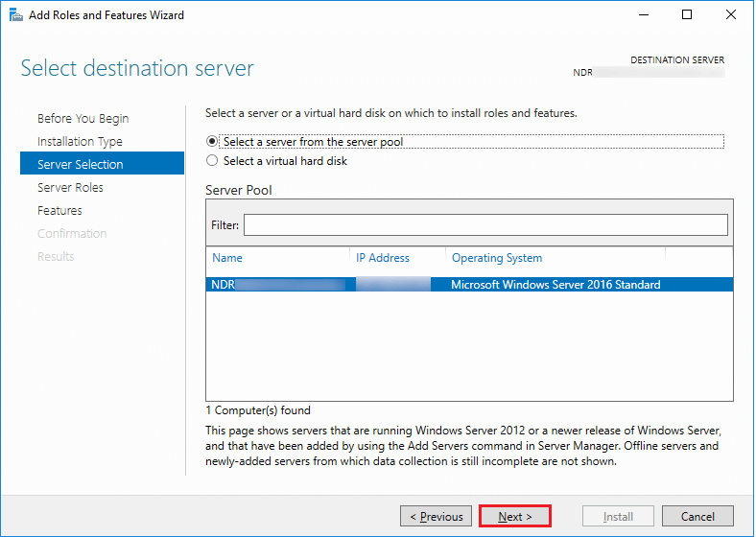Select Server Selection in the left navigation

click(x=81, y=165)
